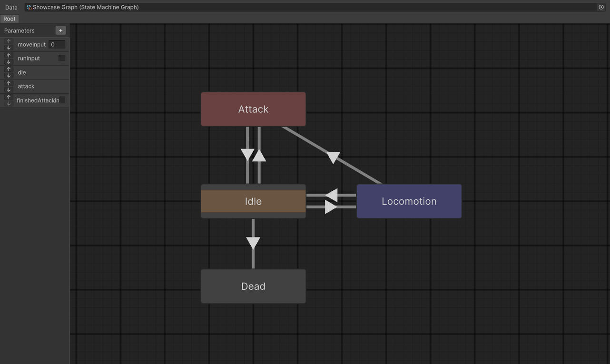This screenshot has height=364, width=610.
Task: Click the Data label
Action: [11, 8]
